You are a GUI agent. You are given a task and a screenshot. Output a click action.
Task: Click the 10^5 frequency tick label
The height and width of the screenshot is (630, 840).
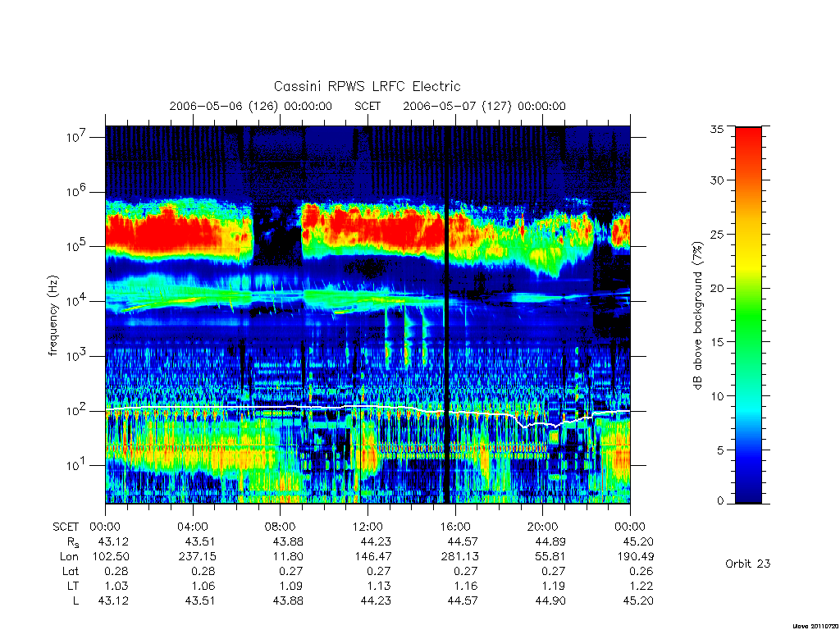(x=76, y=246)
